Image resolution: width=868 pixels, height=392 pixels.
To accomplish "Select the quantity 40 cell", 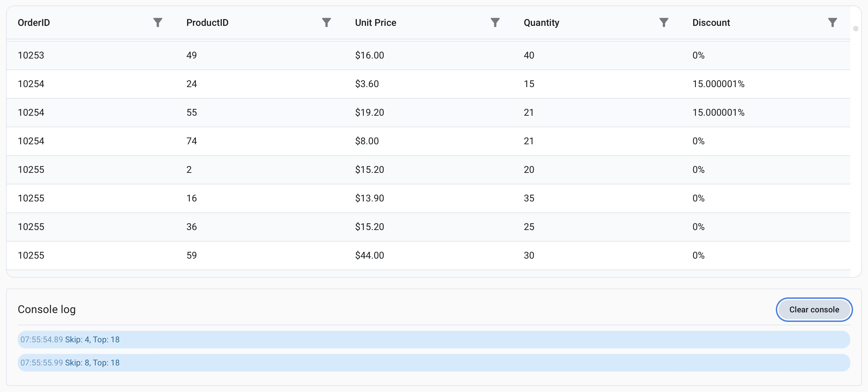I will [x=597, y=55].
